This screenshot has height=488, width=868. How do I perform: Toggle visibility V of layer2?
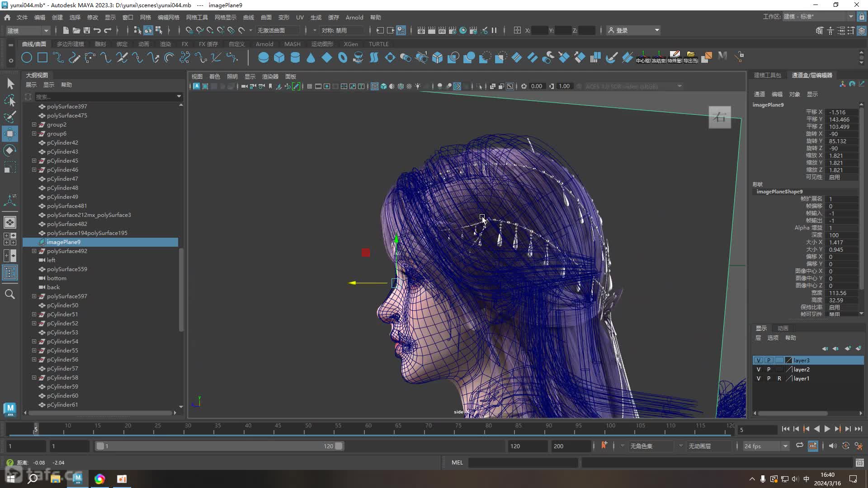click(759, 369)
